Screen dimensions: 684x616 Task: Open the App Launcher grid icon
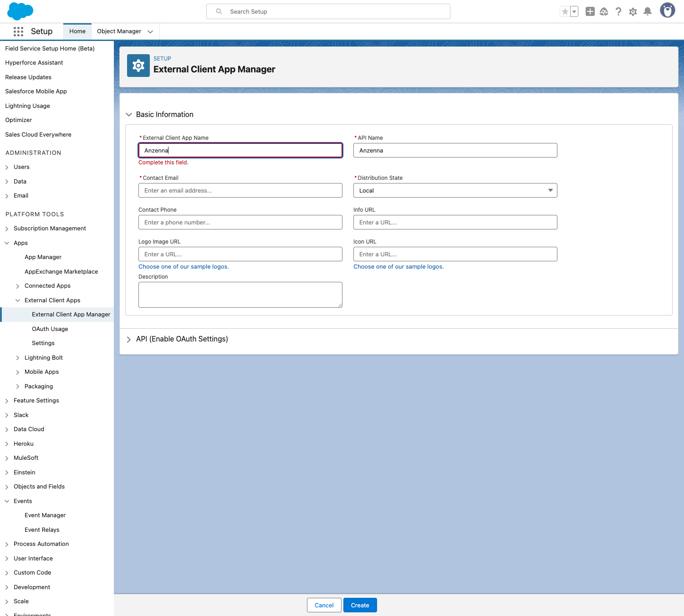[x=18, y=31]
